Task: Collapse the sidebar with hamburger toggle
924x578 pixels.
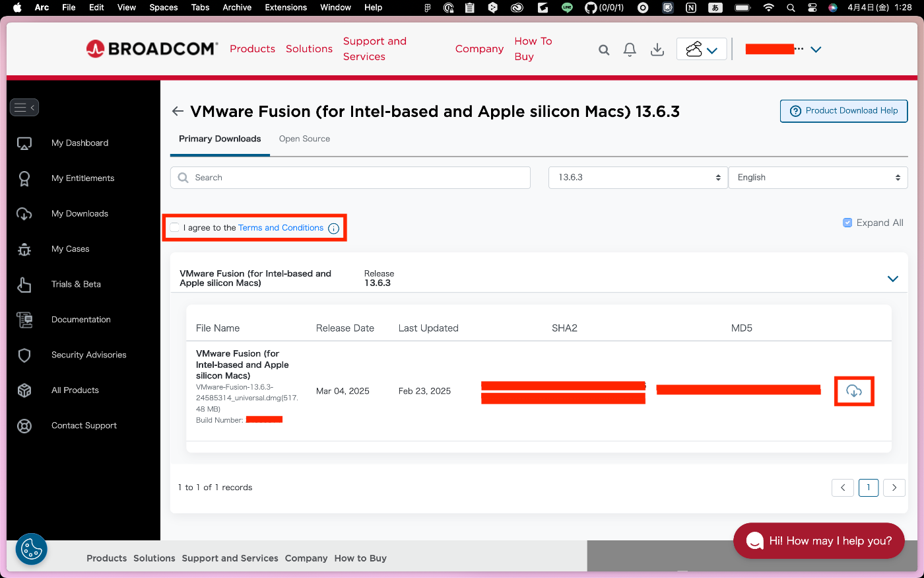Action: [x=24, y=107]
